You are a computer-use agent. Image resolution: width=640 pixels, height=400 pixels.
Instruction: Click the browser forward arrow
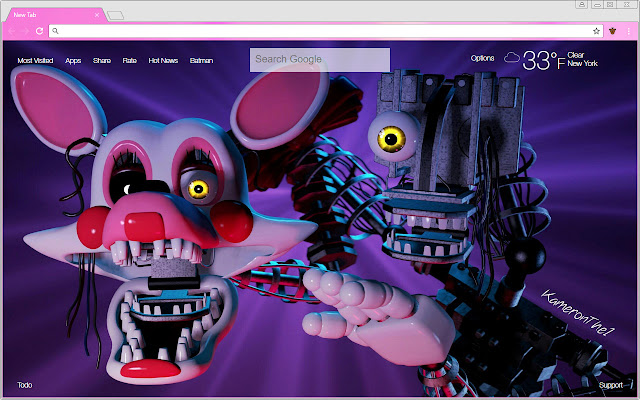pyautogui.click(x=25, y=31)
